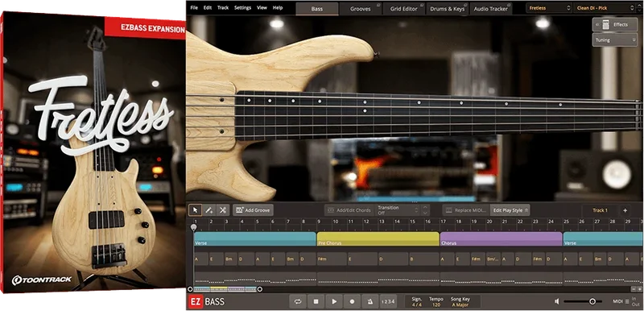The image size is (644, 311).
Task: Switch to the Grid Editor tab
Action: 404,9
